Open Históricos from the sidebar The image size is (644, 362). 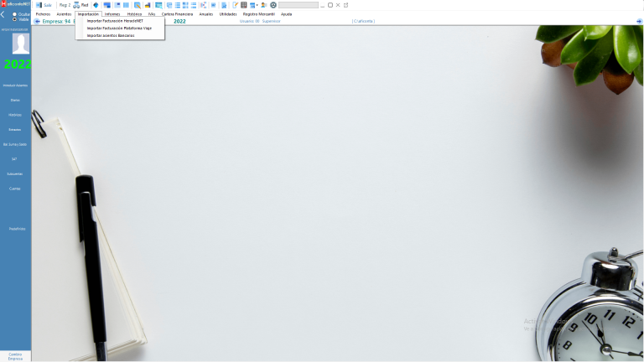[x=15, y=115]
